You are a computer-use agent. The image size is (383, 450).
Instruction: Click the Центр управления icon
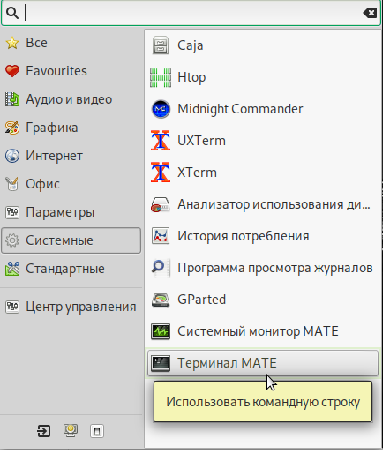pos(12,306)
